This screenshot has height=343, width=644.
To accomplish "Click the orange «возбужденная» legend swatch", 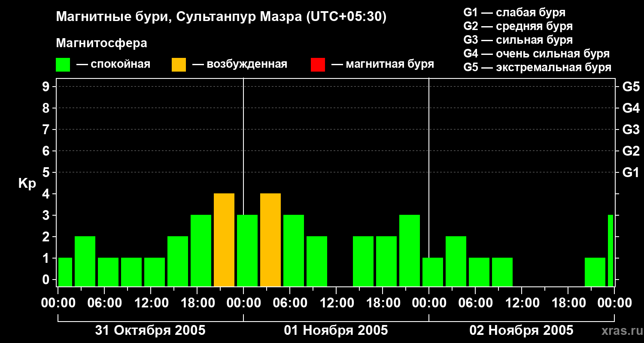I will pyautogui.click(x=179, y=65).
